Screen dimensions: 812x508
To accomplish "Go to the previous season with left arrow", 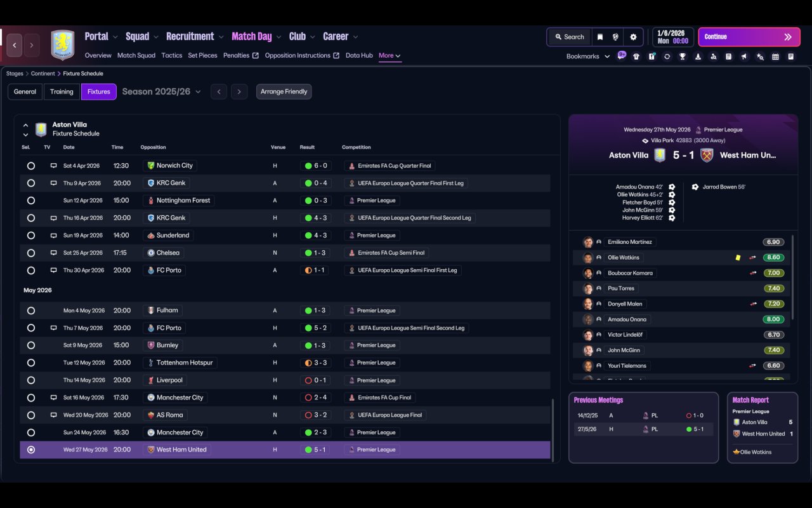I will pos(219,92).
